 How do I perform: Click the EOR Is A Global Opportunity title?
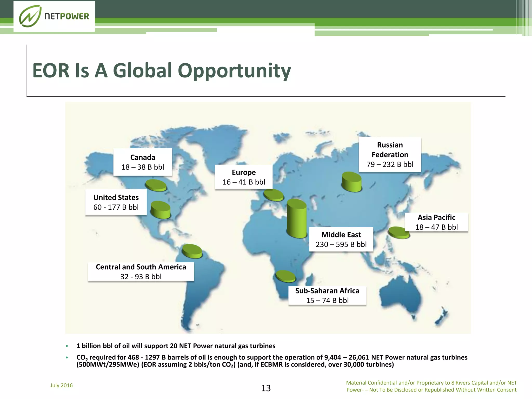coord(161,70)
